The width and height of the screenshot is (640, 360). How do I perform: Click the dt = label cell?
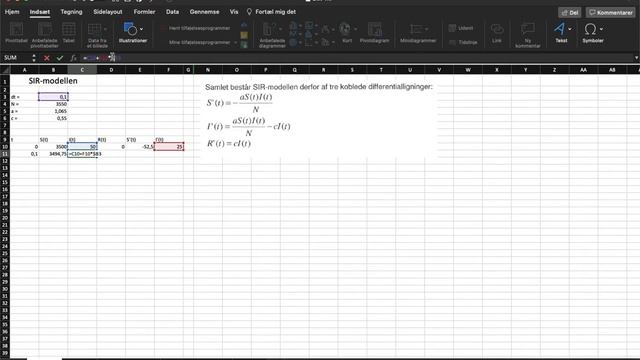(24, 97)
